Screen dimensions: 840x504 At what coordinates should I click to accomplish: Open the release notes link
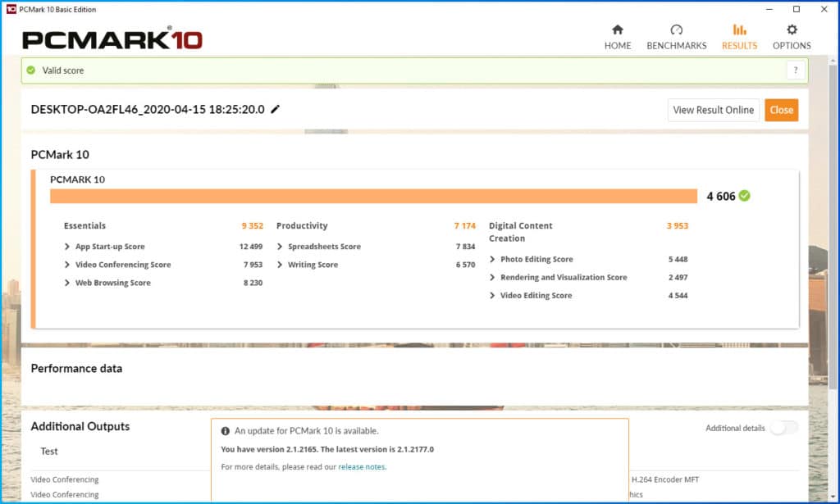pyautogui.click(x=362, y=466)
